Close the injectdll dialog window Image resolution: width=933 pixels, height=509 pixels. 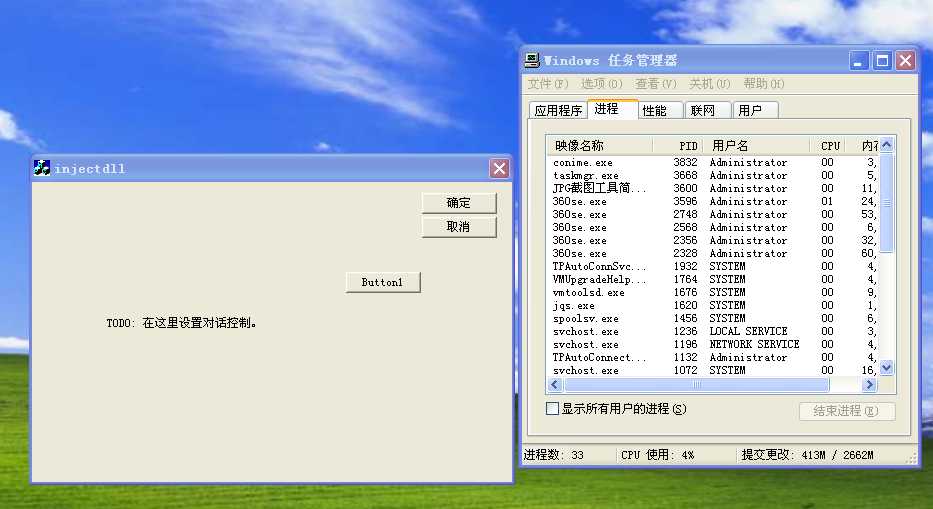click(499, 168)
